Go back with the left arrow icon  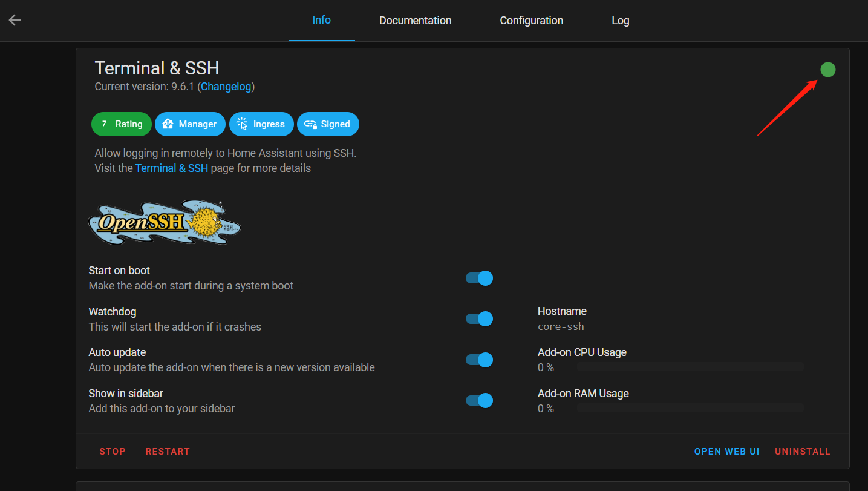point(15,20)
